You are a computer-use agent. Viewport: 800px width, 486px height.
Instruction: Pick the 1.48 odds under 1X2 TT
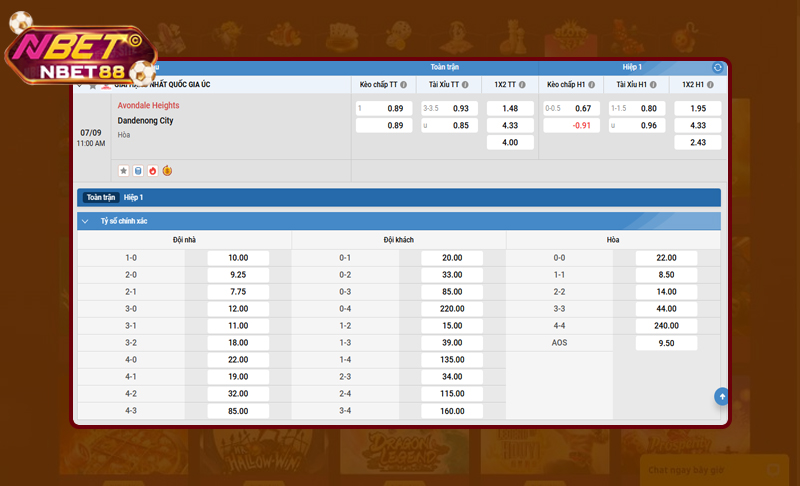click(x=509, y=108)
